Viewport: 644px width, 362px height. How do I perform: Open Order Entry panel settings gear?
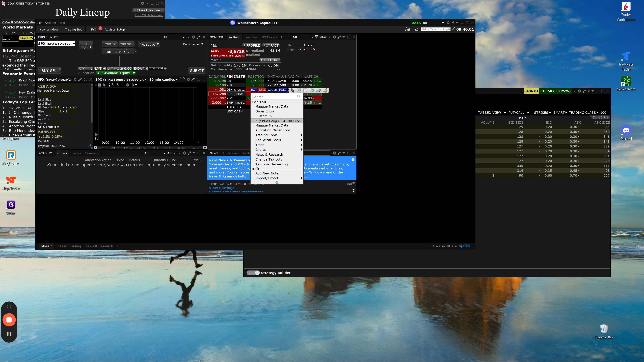[x=193, y=37]
